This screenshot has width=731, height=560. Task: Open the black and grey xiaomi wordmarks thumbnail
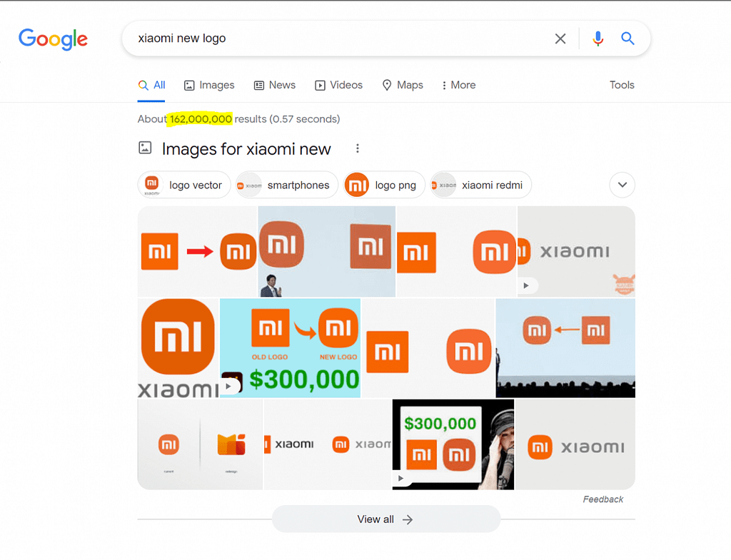[328, 444]
